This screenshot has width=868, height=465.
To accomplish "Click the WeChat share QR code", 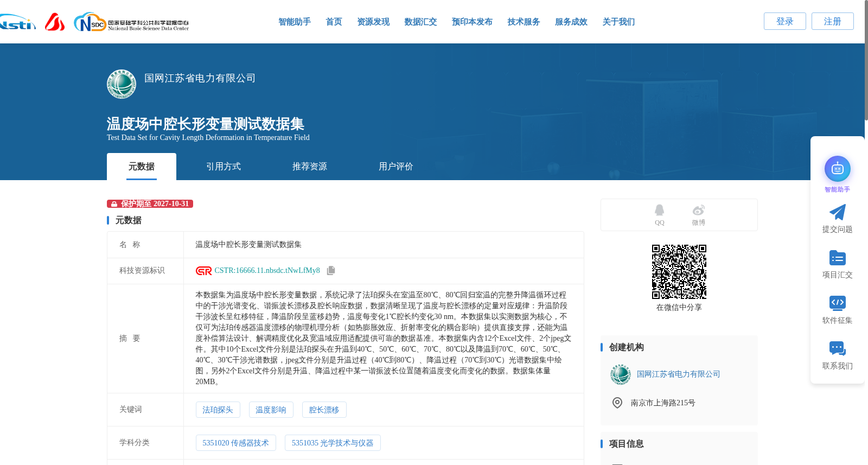I will pyautogui.click(x=679, y=272).
